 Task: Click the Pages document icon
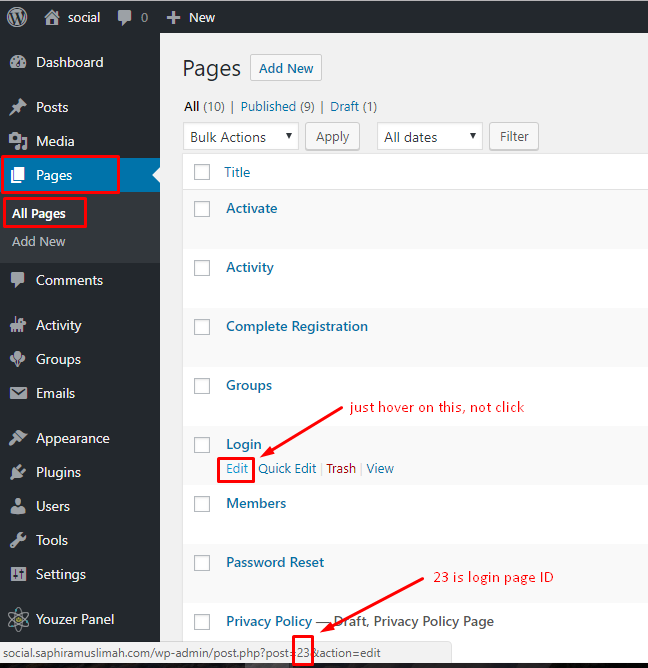tap(18, 175)
